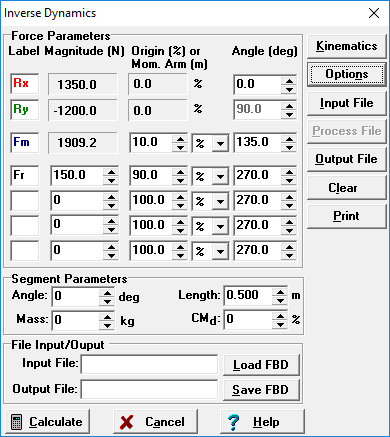Click the Print button

347,216
